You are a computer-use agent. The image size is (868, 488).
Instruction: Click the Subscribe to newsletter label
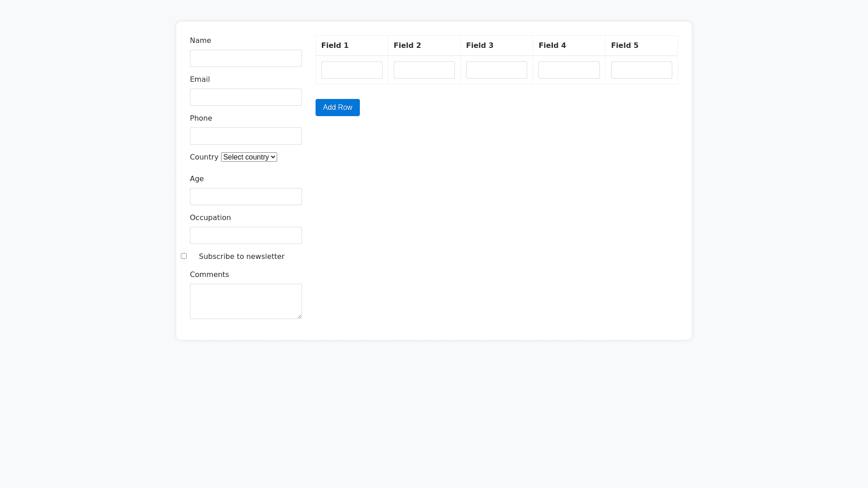[241, 257]
